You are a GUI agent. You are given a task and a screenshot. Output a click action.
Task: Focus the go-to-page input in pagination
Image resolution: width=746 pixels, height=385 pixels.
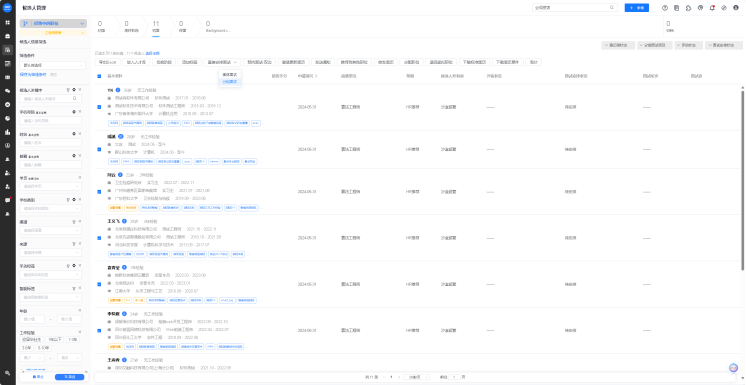coord(455,377)
